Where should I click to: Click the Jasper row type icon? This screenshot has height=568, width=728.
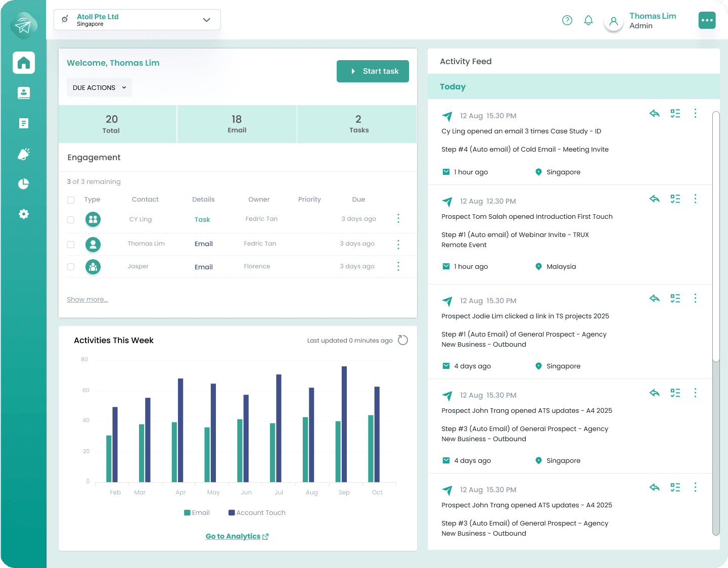click(x=93, y=267)
